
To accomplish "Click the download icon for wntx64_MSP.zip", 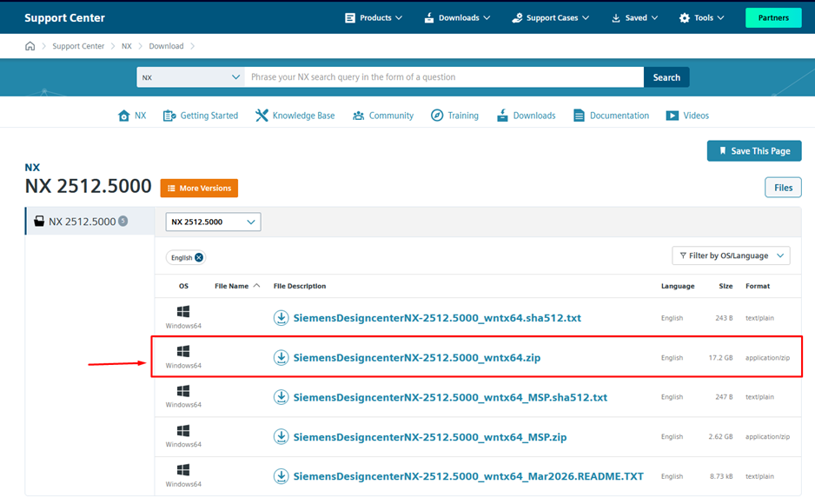I will (281, 436).
